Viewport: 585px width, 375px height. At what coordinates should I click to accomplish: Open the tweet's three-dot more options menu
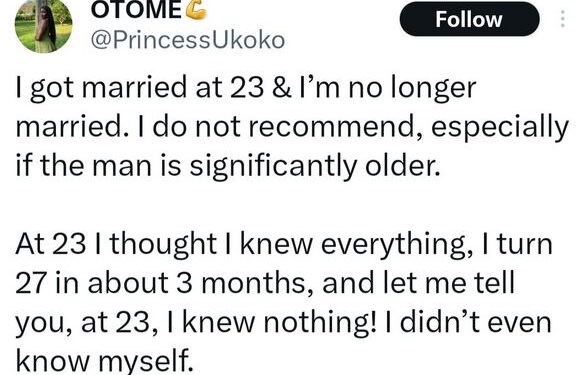pos(563,19)
